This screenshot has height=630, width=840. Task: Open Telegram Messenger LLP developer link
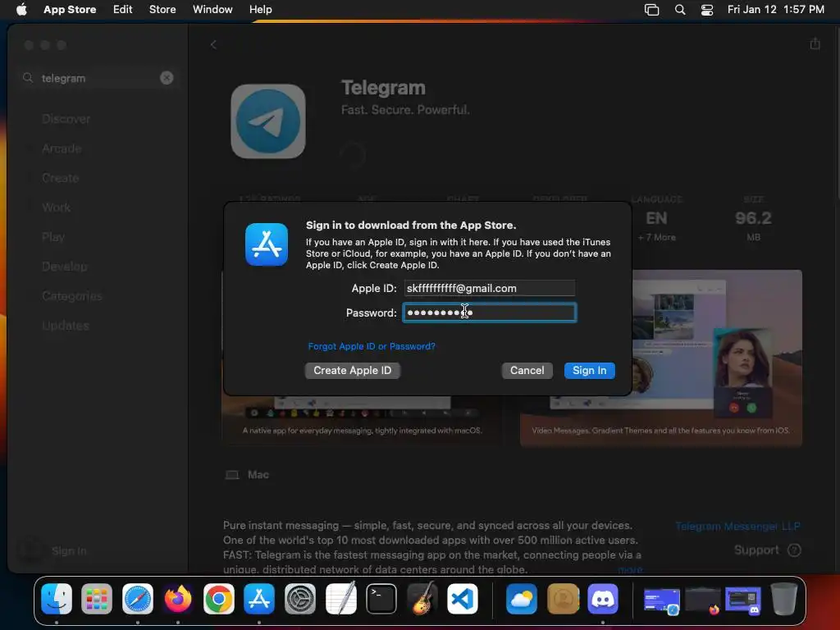tap(737, 526)
